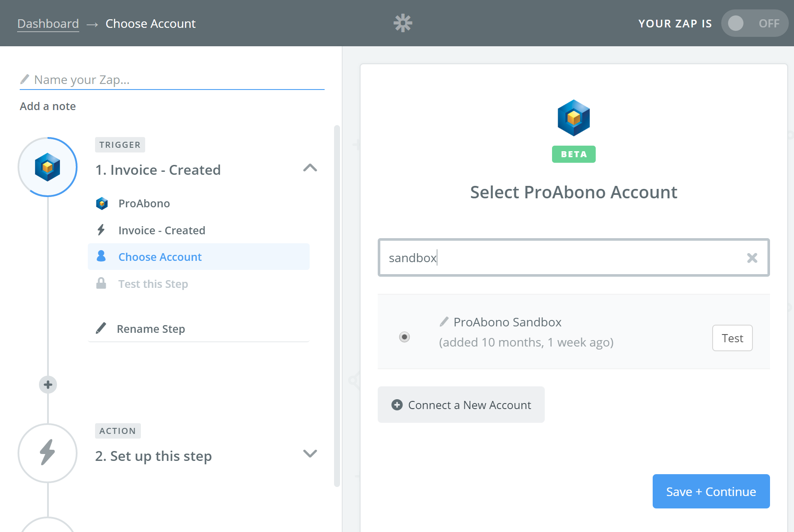Open the Invoice - Created trigger option
Viewport: 794px width, 532px height.
(199, 230)
